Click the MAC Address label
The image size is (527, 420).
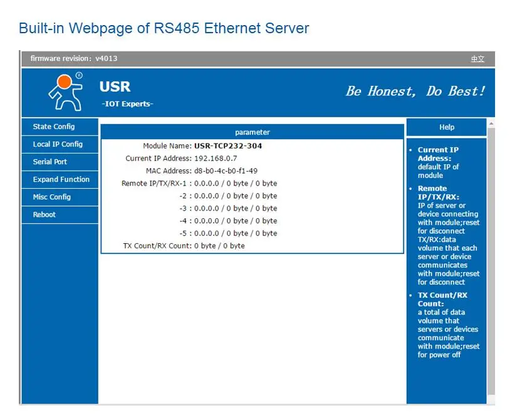169,171
